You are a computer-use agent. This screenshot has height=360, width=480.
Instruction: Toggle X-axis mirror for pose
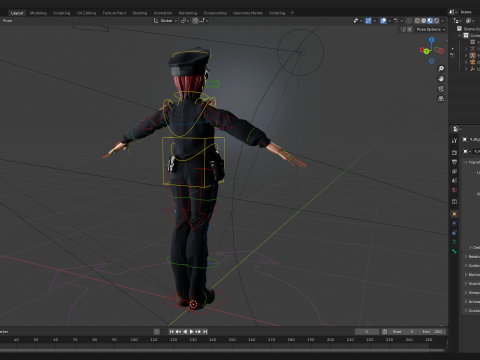click(410, 29)
